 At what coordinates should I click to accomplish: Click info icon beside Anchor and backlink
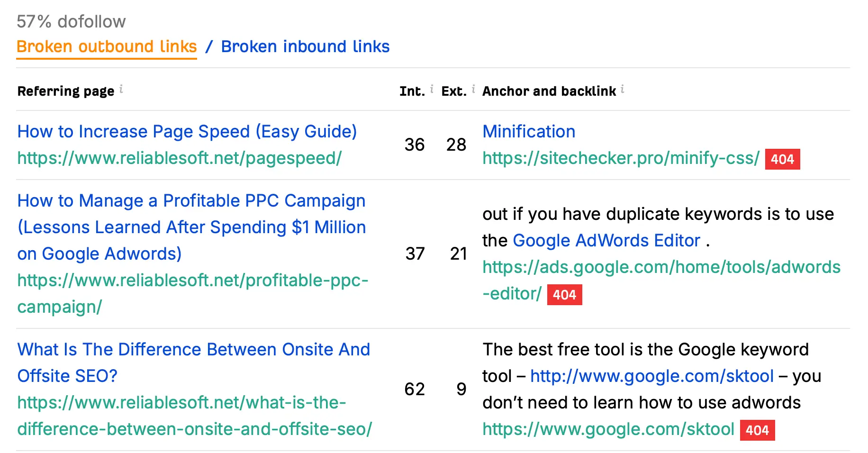coord(622,89)
